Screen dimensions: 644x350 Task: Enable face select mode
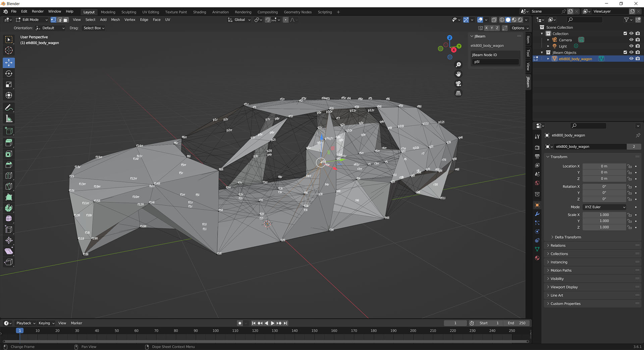click(66, 20)
